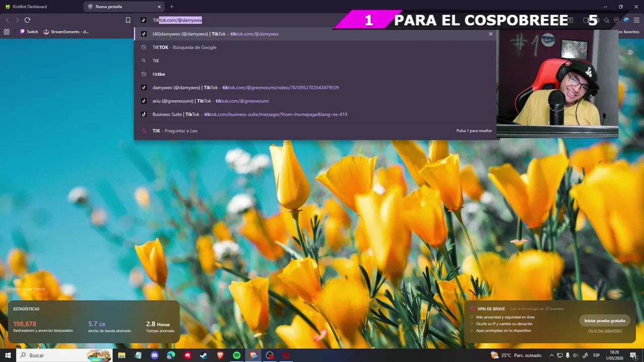644x362 pixels.
Task: Open File Explorer from the taskbar
Action: [122, 355]
